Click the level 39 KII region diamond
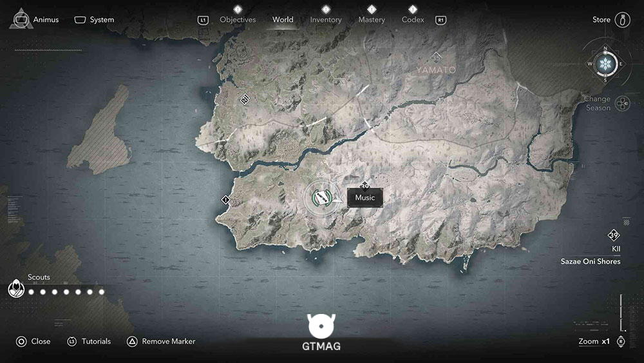 click(x=614, y=235)
